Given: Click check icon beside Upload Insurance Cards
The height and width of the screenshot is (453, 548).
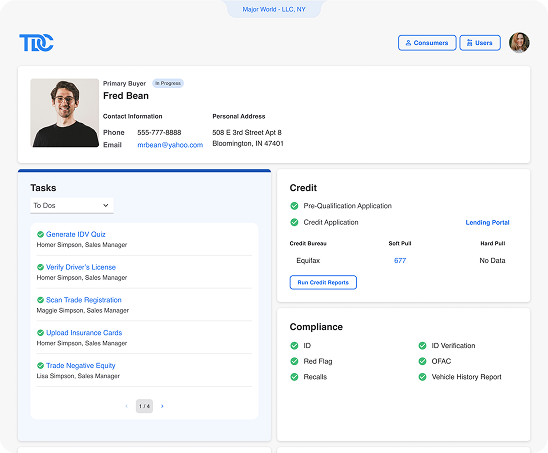Looking at the screenshot, I should coord(40,333).
